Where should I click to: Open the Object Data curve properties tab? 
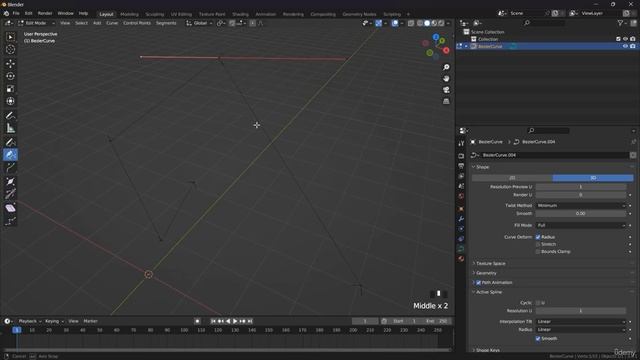[x=461, y=249]
